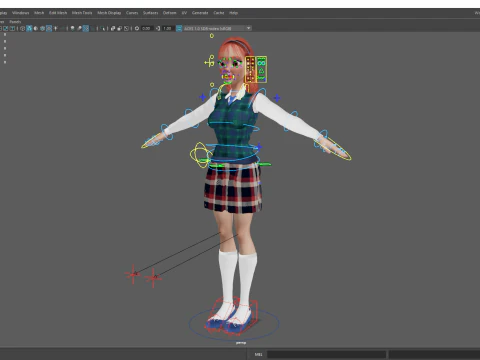Open the viewport Panels menu
Image resolution: width=480 pixels, height=360 pixels.
click(15, 22)
